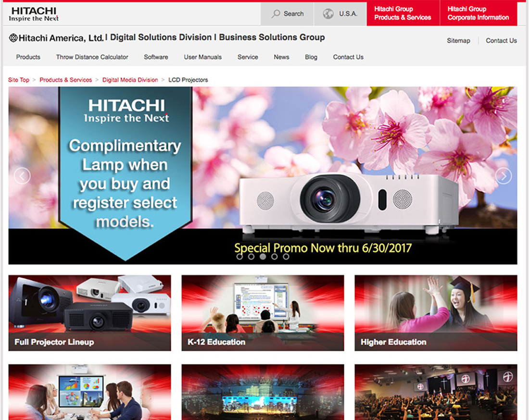Select the third carousel dot

click(263, 257)
